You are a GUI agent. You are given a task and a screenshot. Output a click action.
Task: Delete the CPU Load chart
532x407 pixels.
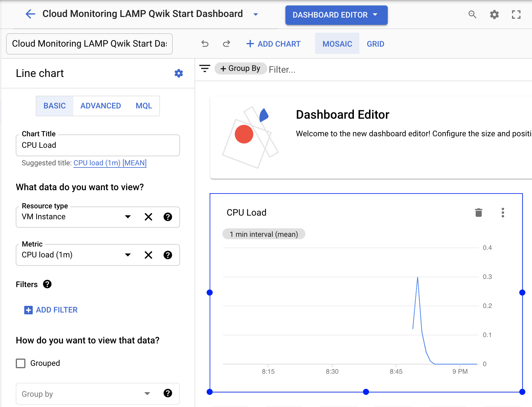479,213
